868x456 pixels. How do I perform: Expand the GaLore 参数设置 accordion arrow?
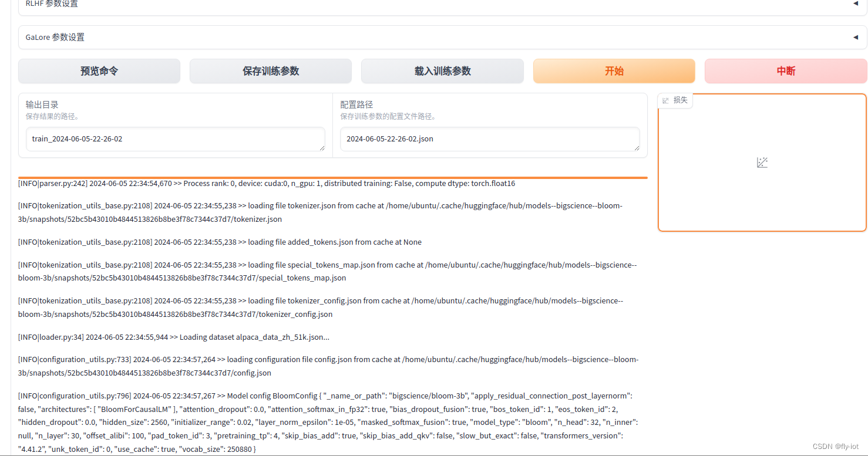pyautogui.click(x=855, y=37)
